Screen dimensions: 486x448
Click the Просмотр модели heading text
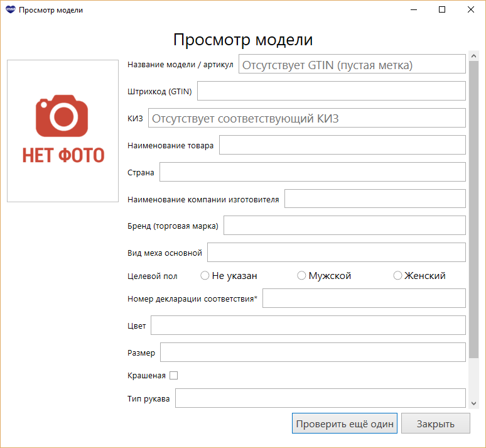pos(243,40)
